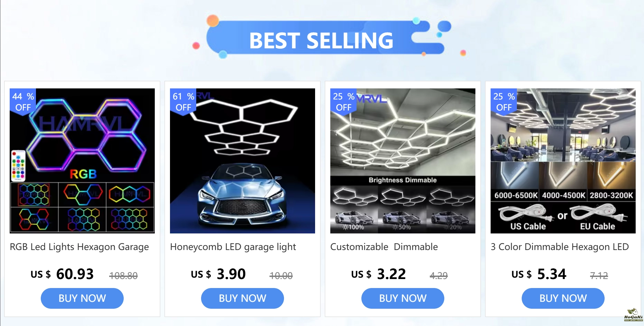Open the Brightness Dimmable product image
Viewport: 644px width, 326px height.
pyautogui.click(x=403, y=161)
